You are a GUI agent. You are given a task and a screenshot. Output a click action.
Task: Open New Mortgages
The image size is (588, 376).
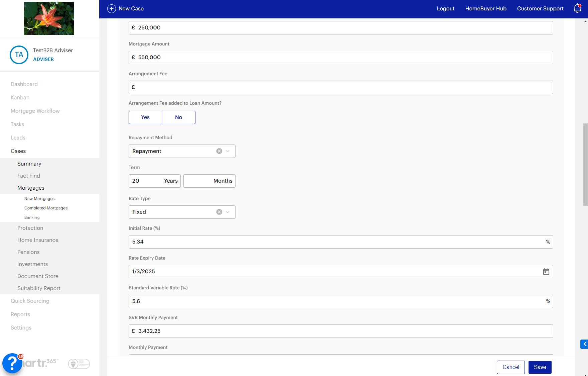[39, 199]
